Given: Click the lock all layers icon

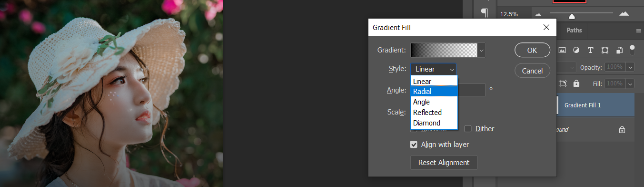Looking at the screenshot, I should click(576, 83).
